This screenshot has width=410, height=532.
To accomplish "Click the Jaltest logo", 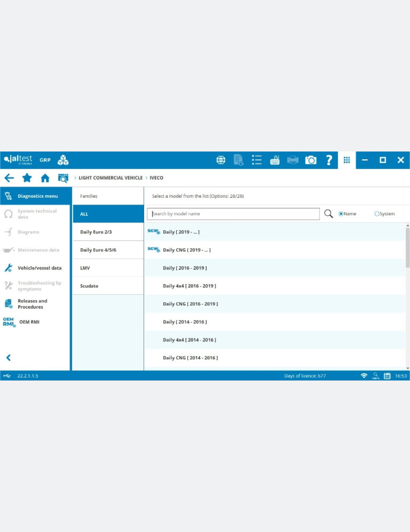I will click(18, 159).
